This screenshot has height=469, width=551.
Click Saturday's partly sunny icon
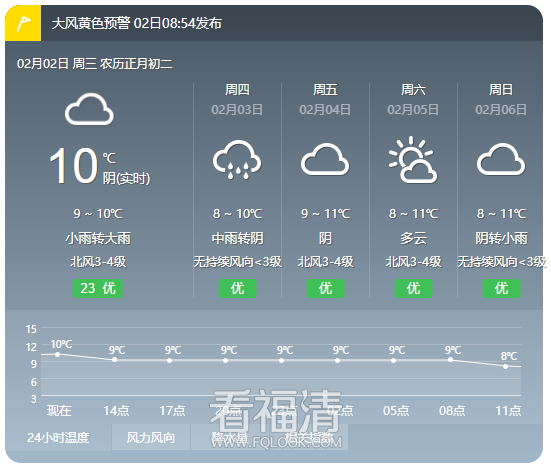pos(413,160)
